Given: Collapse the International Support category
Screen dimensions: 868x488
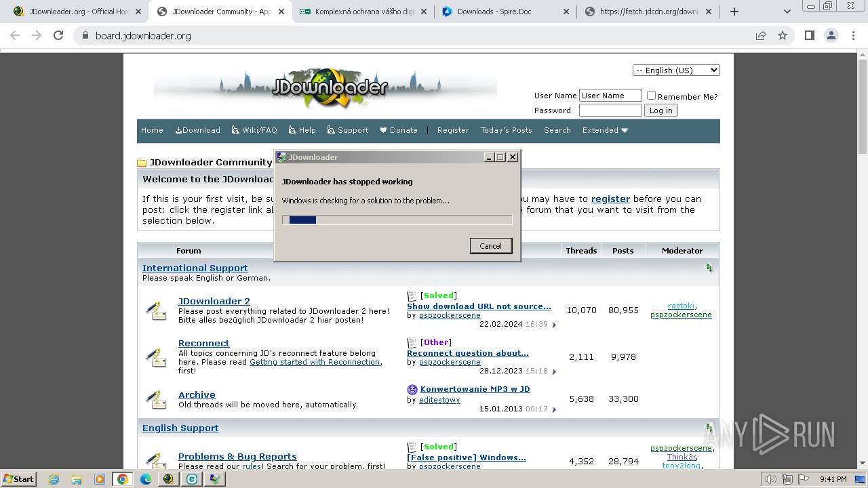Looking at the screenshot, I should pos(709,268).
